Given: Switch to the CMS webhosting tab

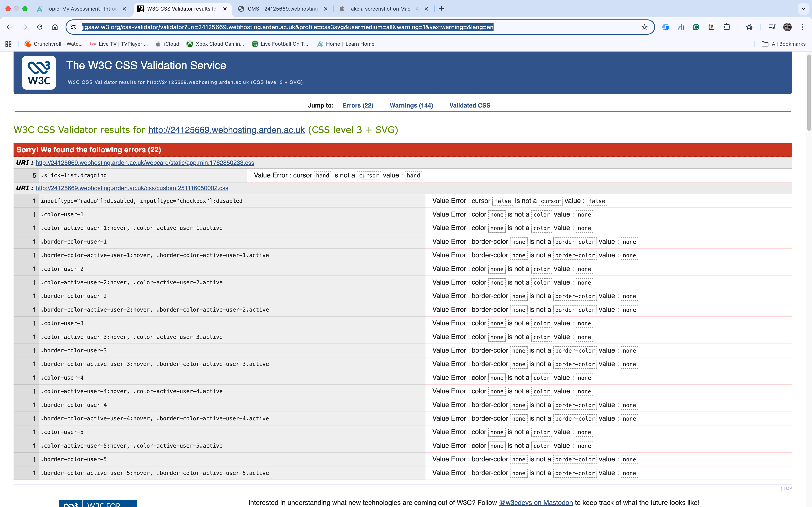Looking at the screenshot, I should point(282,9).
